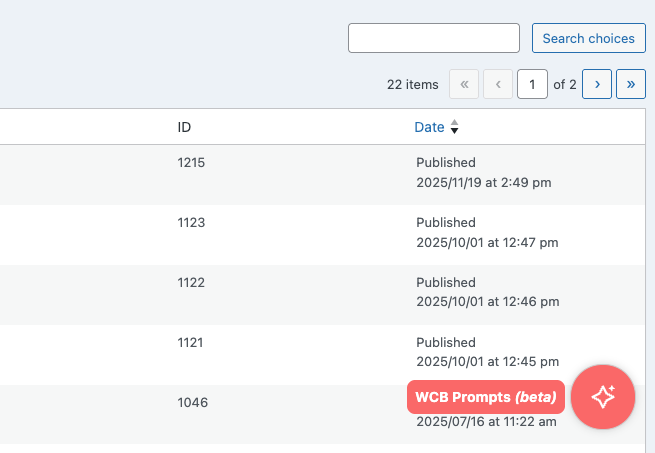Click sort arrows beside Date header

tap(454, 127)
